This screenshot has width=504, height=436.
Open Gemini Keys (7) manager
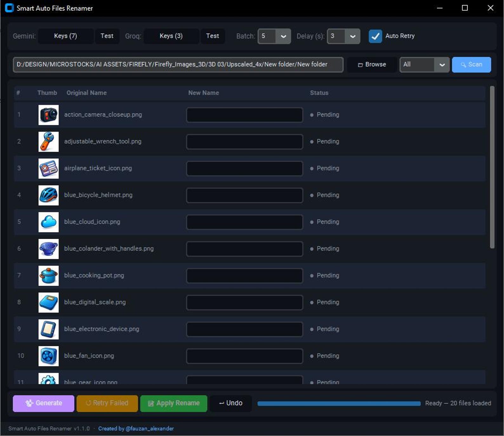click(x=66, y=36)
